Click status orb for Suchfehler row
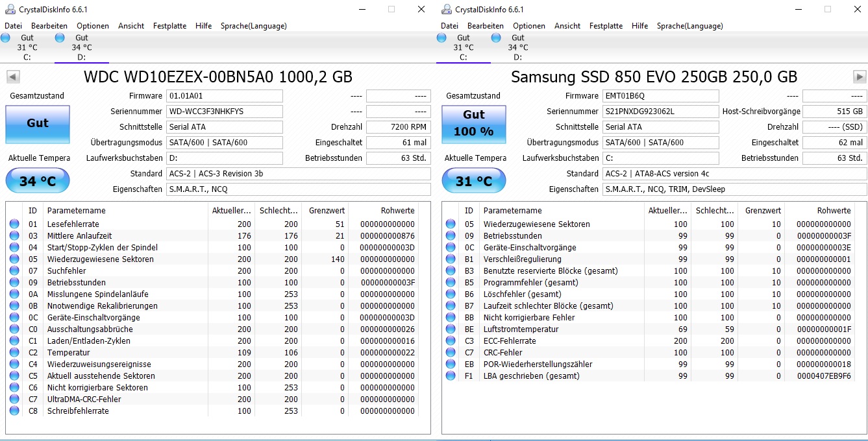This screenshot has width=868, height=441. [14, 271]
